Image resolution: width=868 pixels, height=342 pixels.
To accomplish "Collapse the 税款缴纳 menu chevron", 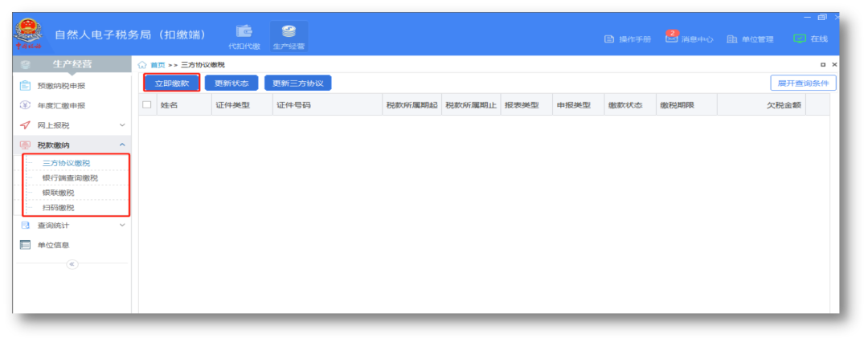I will click(x=122, y=145).
